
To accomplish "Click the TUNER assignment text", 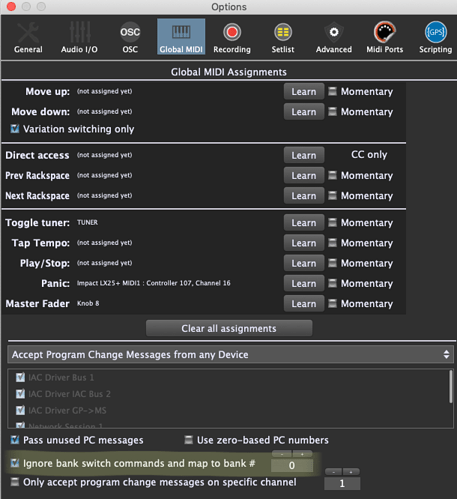I will (87, 222).
